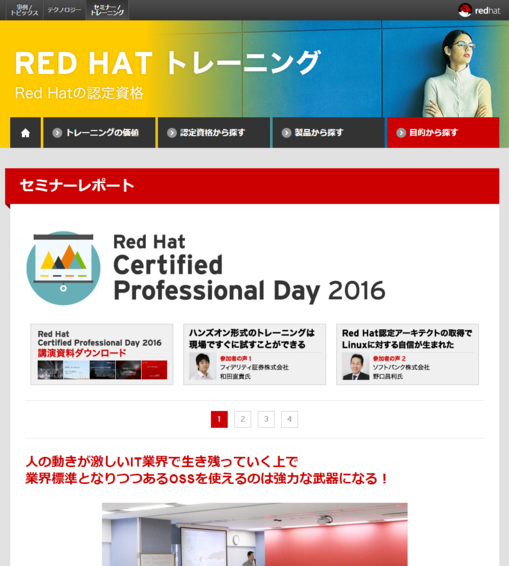The image size is (509, 566).
Task: Click portrait photo of 野口昌利氏
Action: 356,366
